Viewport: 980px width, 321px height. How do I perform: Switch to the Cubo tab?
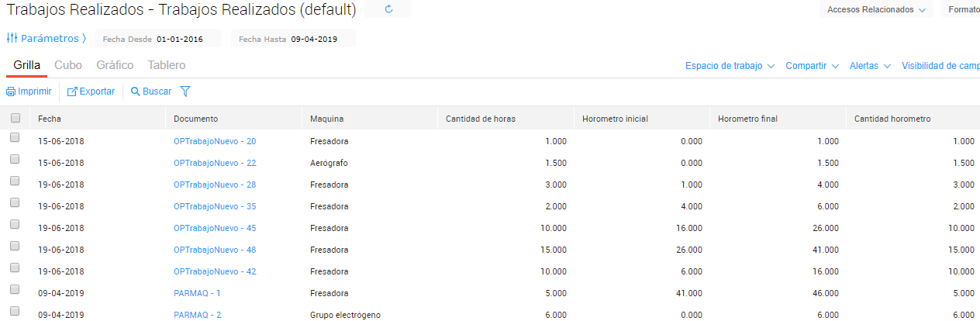[x=68, y=65]
